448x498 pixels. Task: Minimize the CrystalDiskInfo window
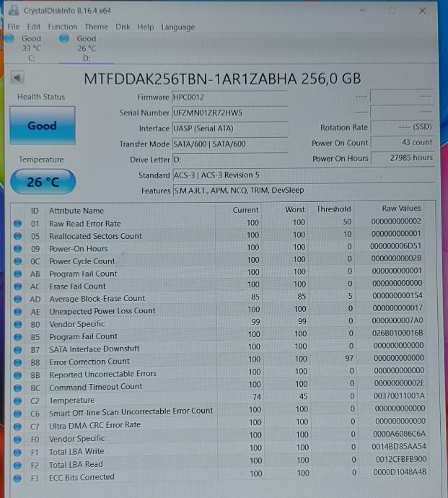click(363, 11)
